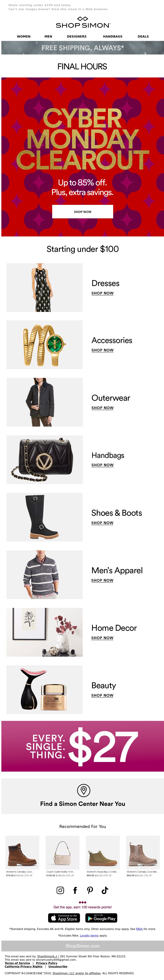Image resolution: width=164 pixels, height=980 pixels.
Task: Get the app on Google Play badge
Action: (x=101, y=918)
